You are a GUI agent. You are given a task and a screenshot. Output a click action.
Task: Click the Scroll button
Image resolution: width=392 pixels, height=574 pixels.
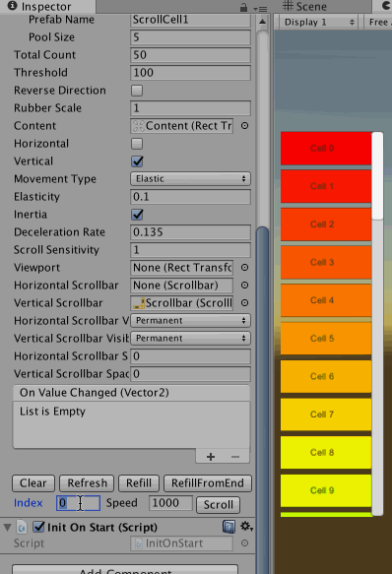[x=219, y=504]
